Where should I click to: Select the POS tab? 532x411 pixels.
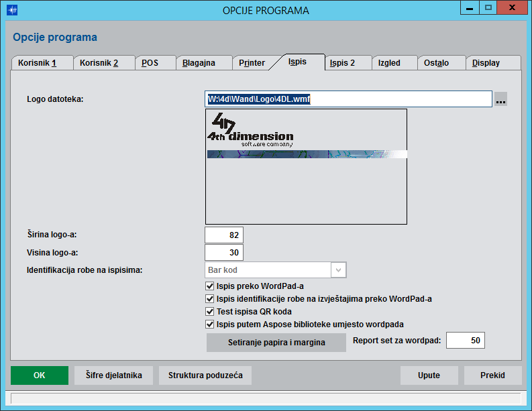coord(155,63)
